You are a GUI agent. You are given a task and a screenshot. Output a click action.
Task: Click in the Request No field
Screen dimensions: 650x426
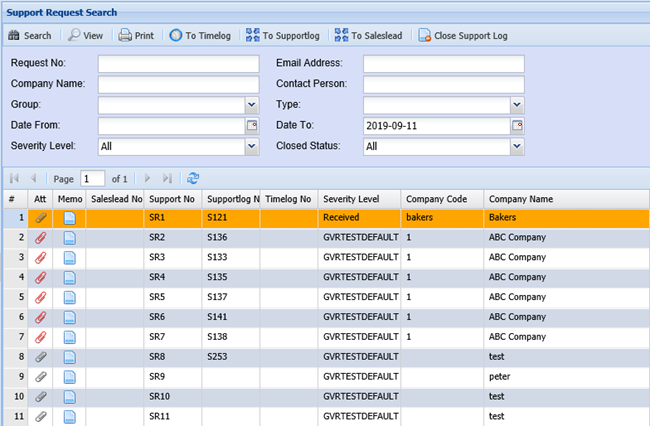pos(171,63)
